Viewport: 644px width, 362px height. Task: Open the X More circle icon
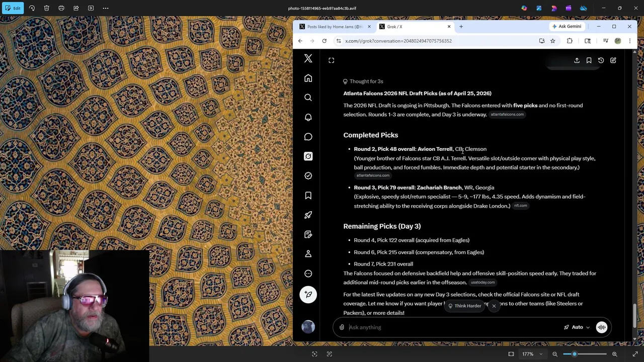point(308,274)
